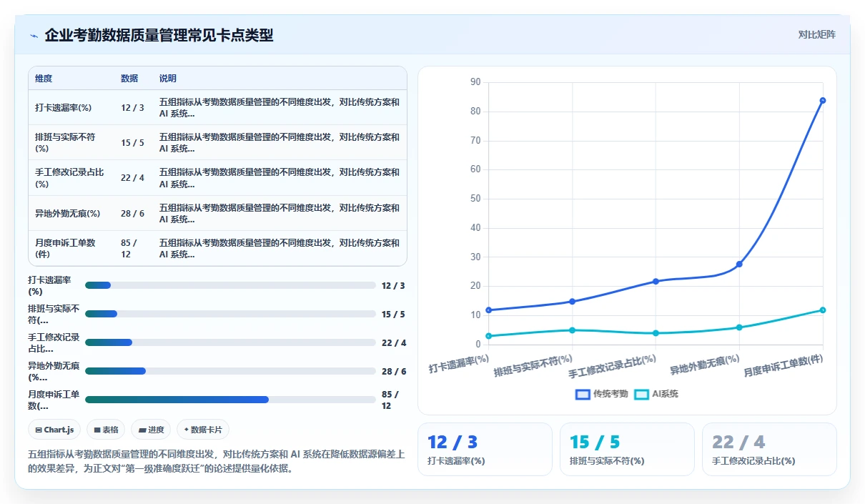Click progress value 85 / 12
Viewport: 865px width, 504px height.
click(x=390, y=400)
